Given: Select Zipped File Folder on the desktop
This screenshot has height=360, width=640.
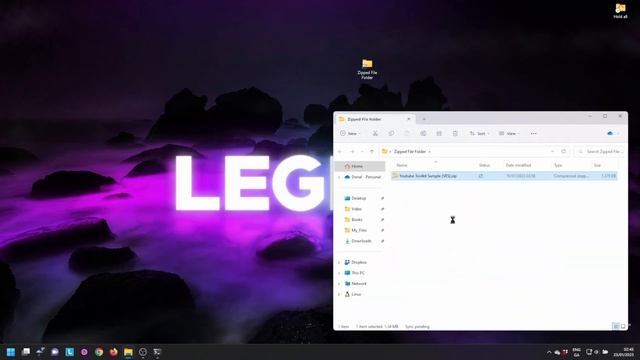Looking at the screenshot, I should tap(367, 69).
